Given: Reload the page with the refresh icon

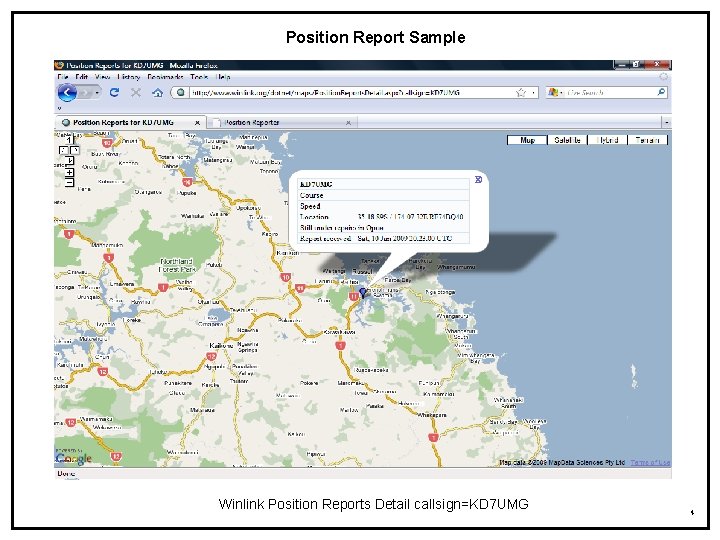Looking at the screenshot, I should 114,93.
